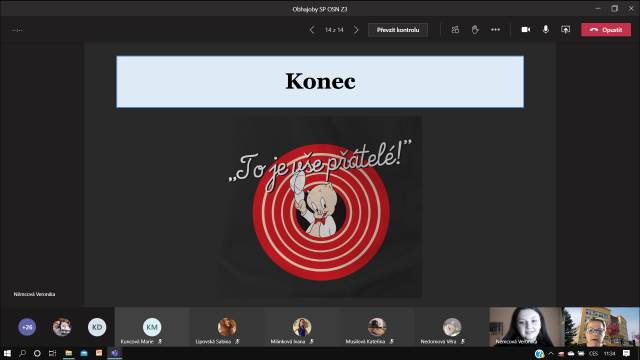This screenshot has height=360, width=640.
Task: Raise hand using the hand icon
Action: coord(475,30)
